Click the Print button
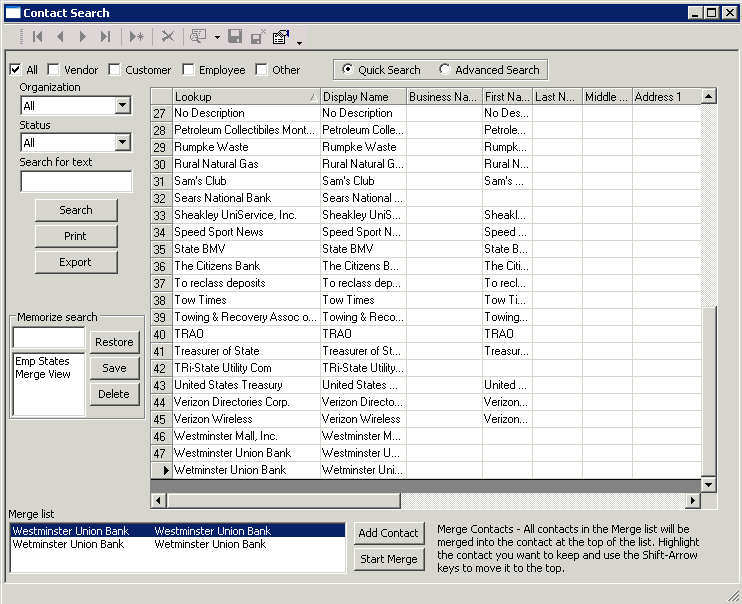742x604 pixels. [x=76, y=236]
